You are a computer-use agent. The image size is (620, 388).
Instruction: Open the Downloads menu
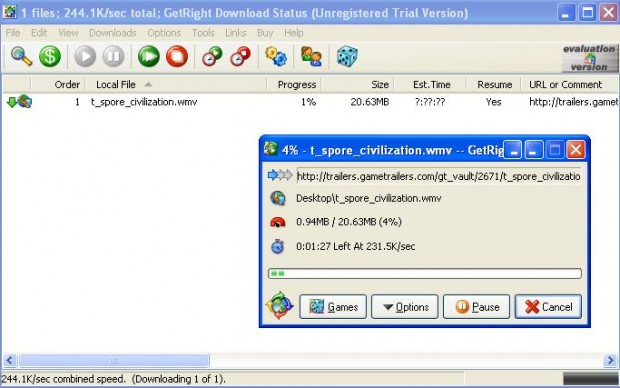(112, 33)
